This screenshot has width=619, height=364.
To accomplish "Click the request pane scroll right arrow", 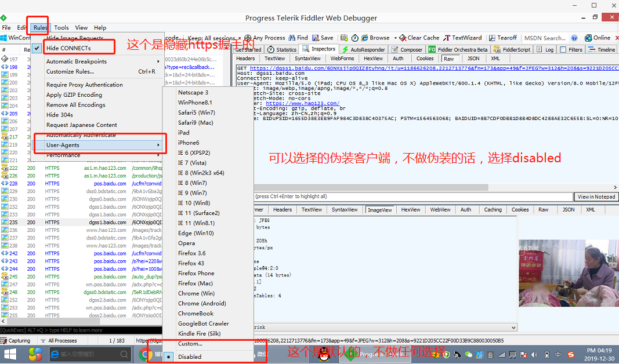I will pyautogui.click(x=615, y=187).
